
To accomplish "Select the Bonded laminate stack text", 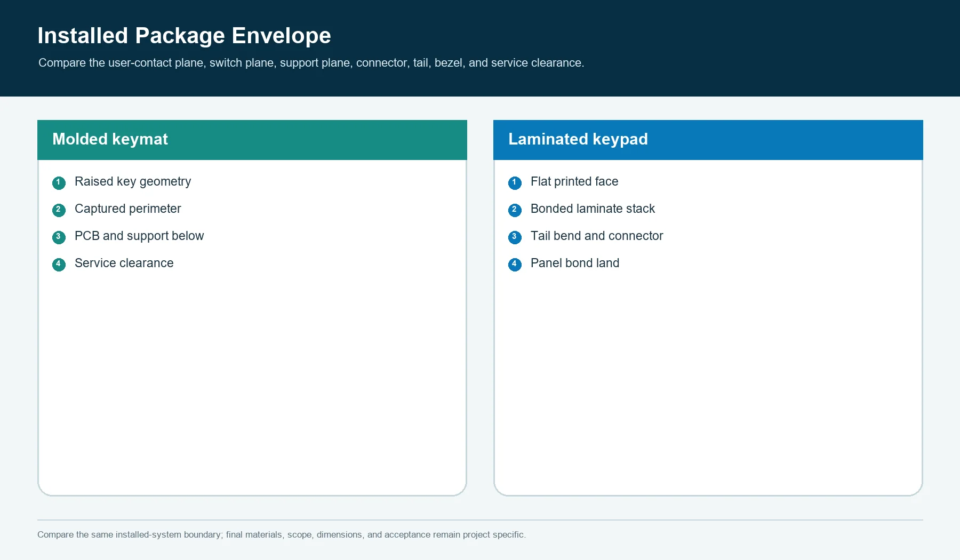I will pos(593,209).
